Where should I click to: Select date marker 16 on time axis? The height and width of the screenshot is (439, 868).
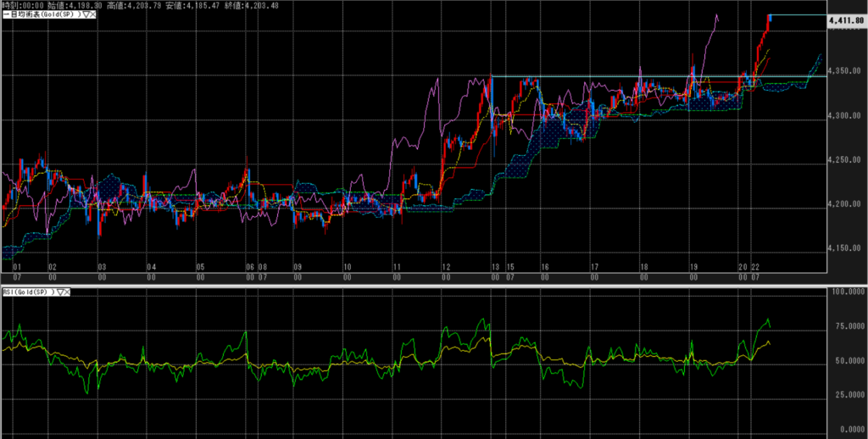point(544,266)
